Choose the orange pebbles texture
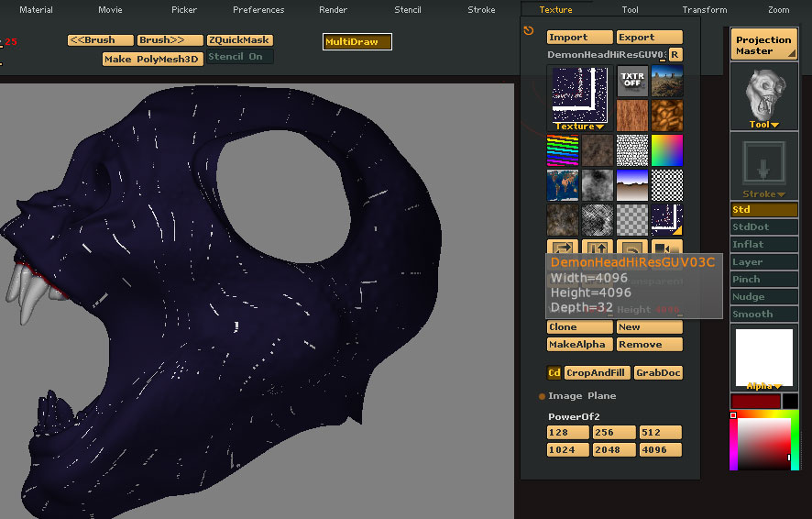Screen dimensions: 812x519 click(667, 116)
